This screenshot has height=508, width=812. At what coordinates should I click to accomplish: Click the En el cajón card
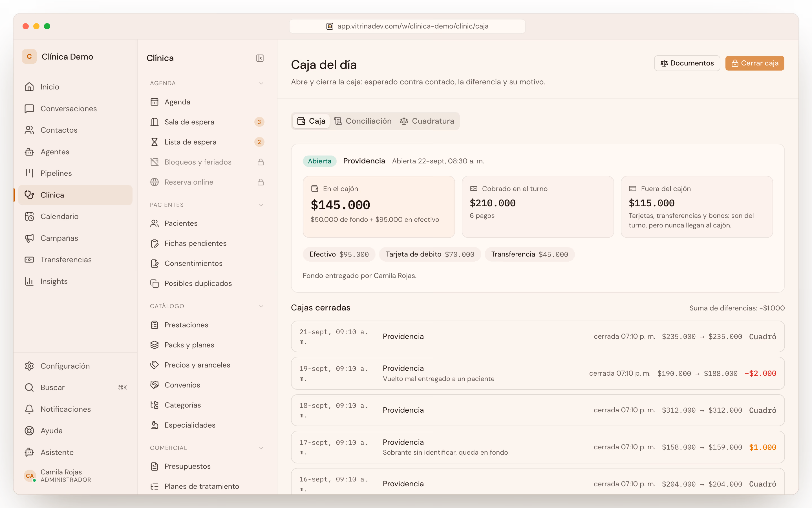[x=378, y=207]
